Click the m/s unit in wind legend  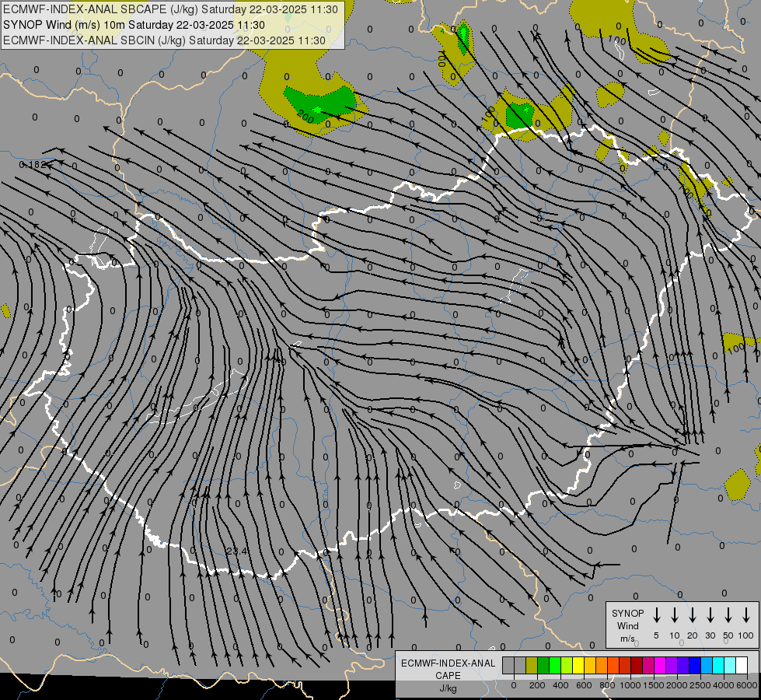point(627,639)
